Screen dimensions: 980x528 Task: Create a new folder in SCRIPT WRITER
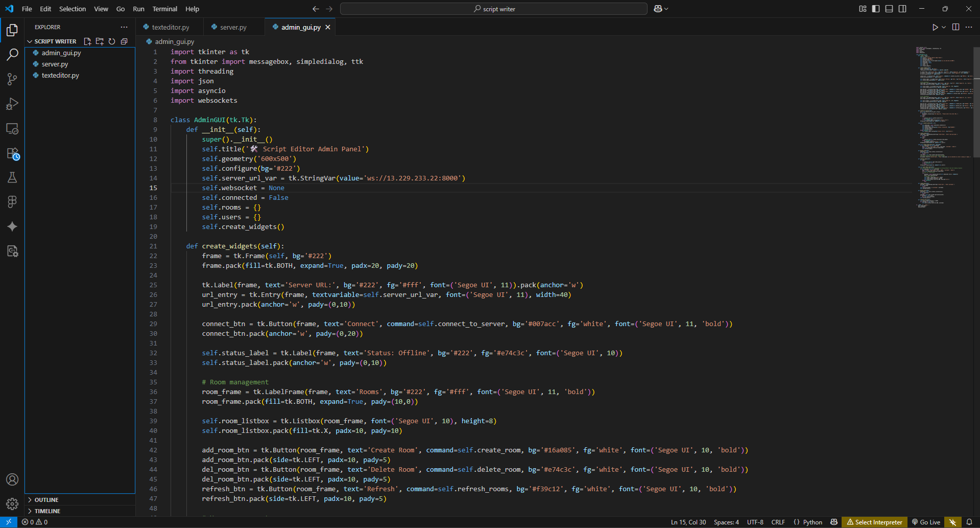(x=100, y=41)
